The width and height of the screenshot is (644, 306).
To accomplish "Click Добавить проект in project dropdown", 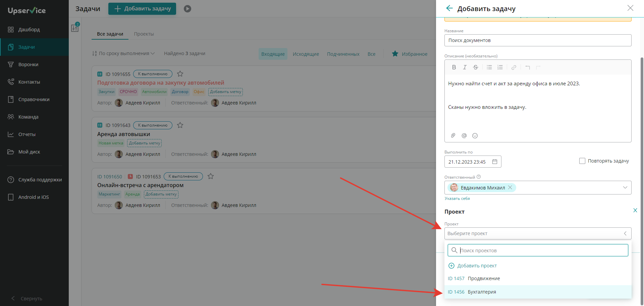I will (473, 266).
